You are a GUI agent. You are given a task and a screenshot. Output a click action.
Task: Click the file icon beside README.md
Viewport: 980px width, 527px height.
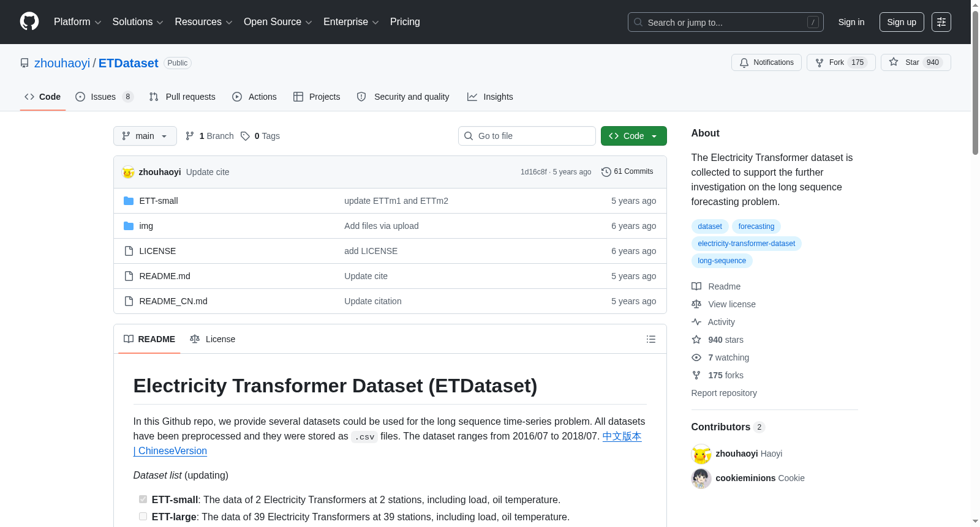129,276
